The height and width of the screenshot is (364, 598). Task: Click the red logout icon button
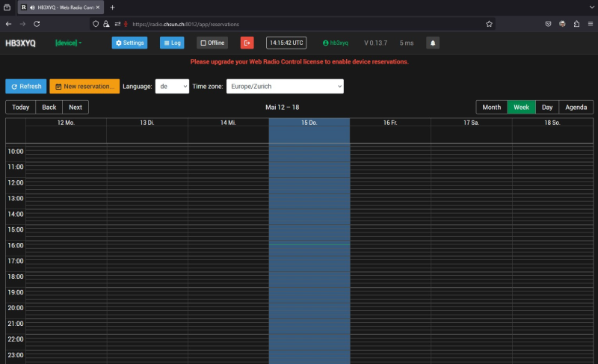point(247,43)
